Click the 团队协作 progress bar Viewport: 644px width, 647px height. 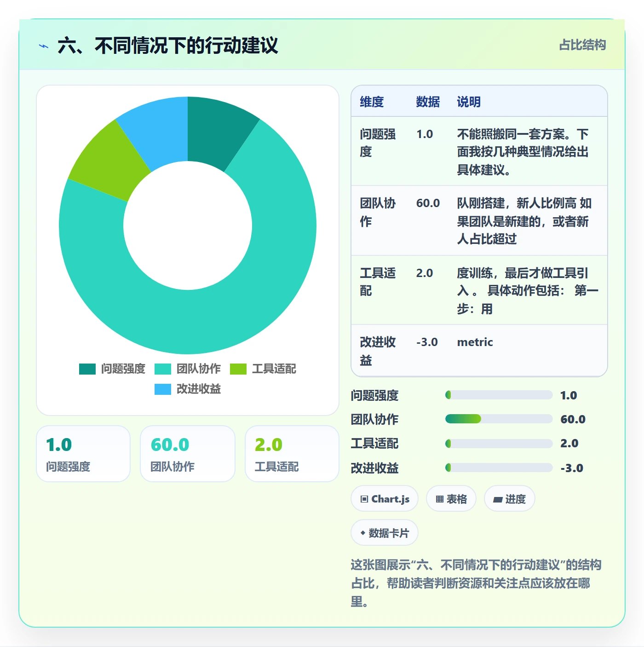(x=499, y=419)
